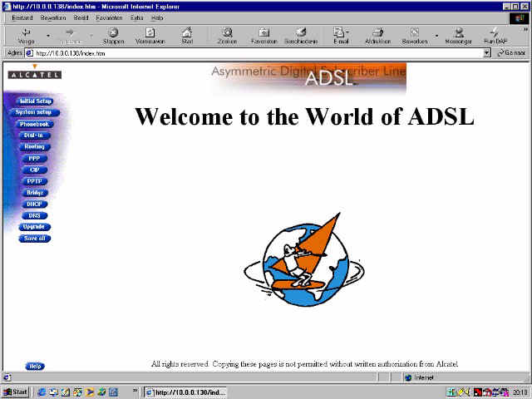Image resolution: width=532 pixels, height=399 pixels.
Task: Open the Favorieten toolbar pane
Action: 264,36
